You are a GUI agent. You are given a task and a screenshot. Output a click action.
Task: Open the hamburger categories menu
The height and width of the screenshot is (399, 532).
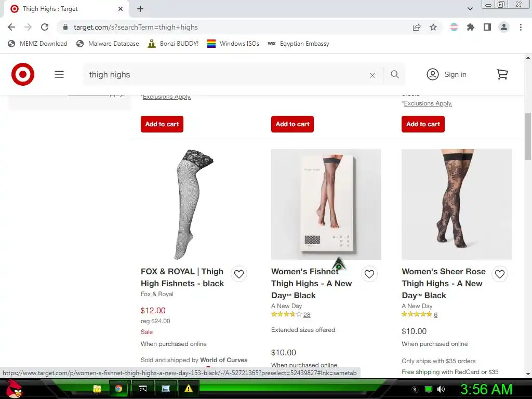(x=59, y=74)
